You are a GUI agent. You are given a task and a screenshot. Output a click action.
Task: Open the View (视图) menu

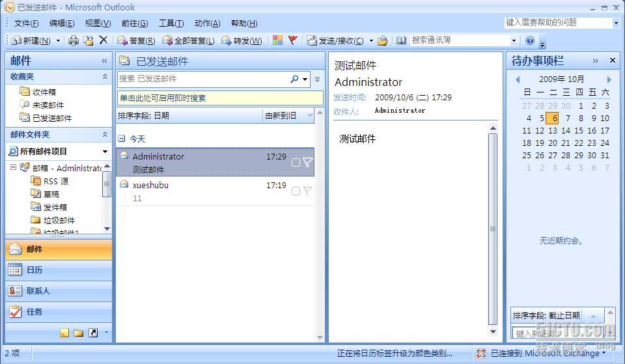coord(98,23)
